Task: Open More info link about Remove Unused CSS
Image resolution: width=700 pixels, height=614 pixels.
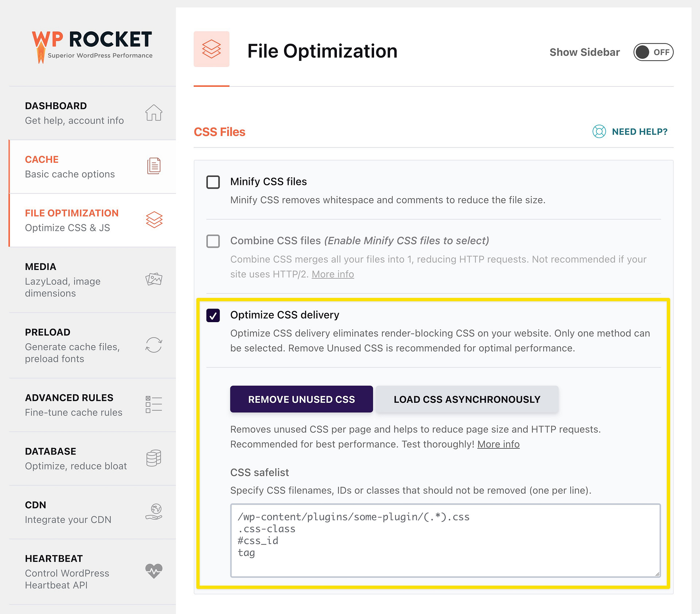Action: pyautogui.click(x=498, y=444)
